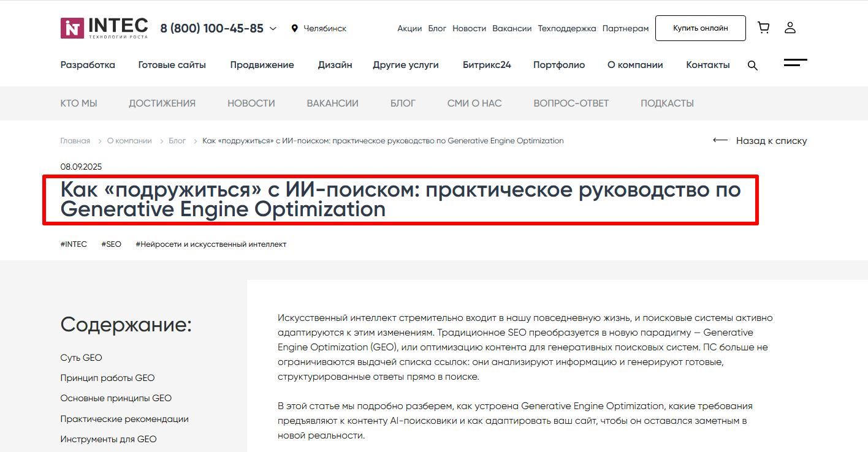Open the shopping cart
868x452 pixels.
click(x=763, y=27)
